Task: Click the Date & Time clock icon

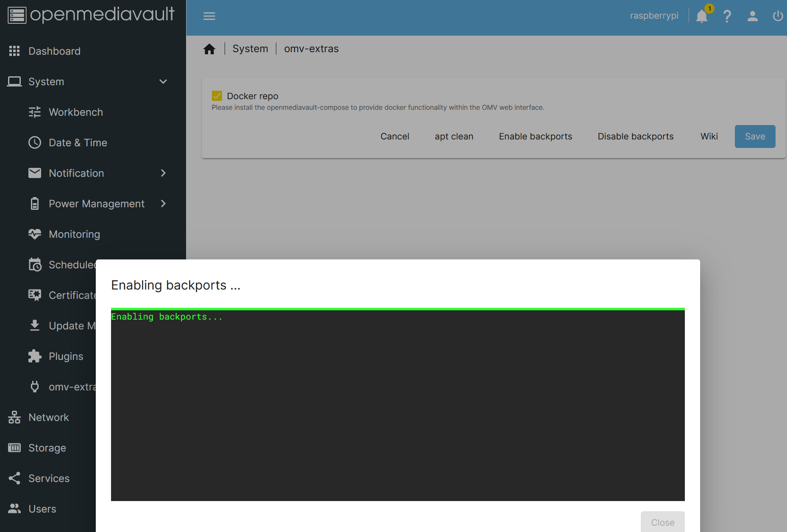Action: (x=34, y=142)
